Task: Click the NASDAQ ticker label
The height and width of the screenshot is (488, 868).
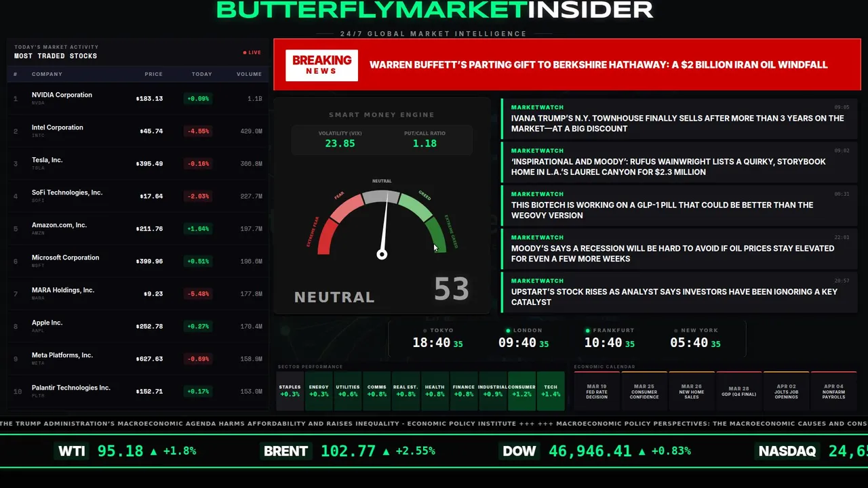Action: pos(787,451)
